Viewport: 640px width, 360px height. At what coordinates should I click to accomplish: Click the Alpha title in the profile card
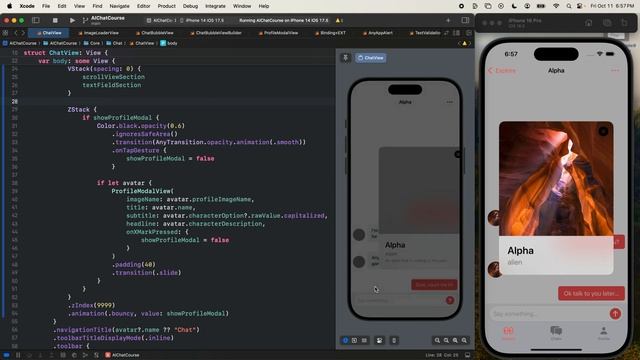pos(520,251)
